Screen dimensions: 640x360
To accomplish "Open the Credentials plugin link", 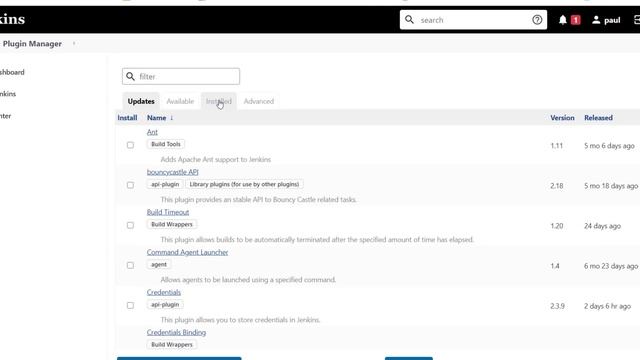I will [164, 292].
